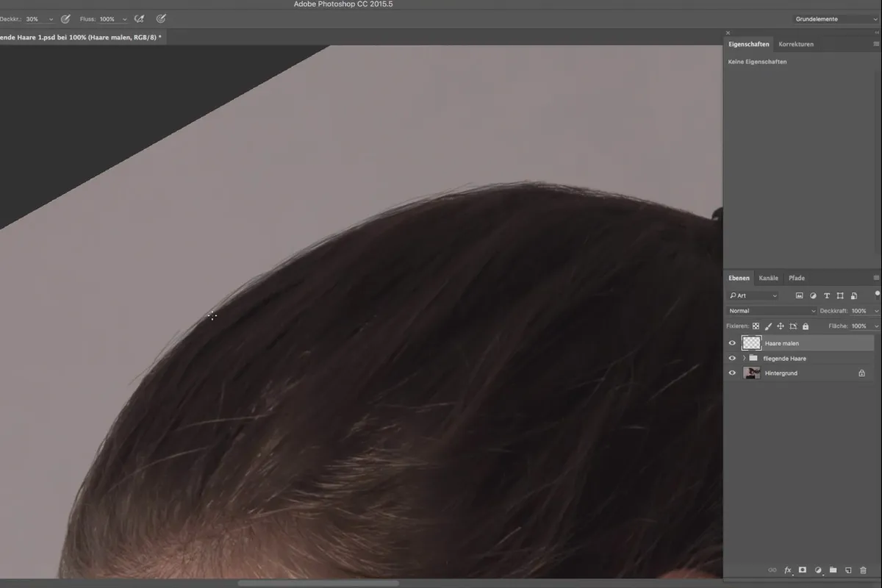
Task: Click the Keine Eigenschaften text
Action: tap(757, 62)
